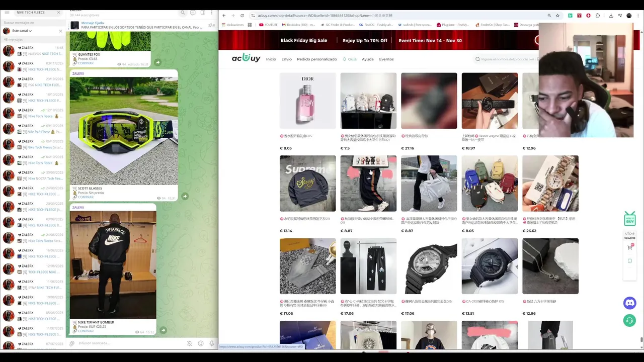Forward the NIKE TIFFANT BOMBER post
Screen dimensions: 644x362
[x=163, y=330]
